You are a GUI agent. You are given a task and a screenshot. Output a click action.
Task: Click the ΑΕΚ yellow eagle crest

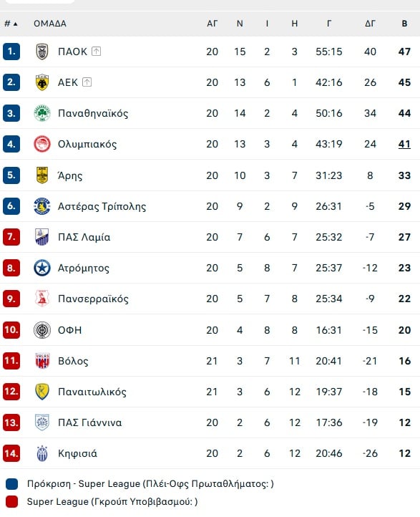pos(42,82)
